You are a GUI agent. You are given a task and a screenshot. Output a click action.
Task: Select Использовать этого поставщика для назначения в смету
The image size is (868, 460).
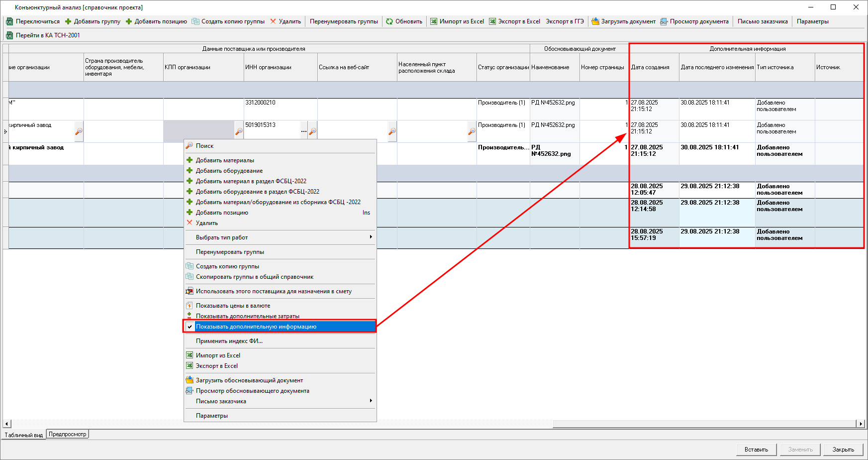(280, 291)
